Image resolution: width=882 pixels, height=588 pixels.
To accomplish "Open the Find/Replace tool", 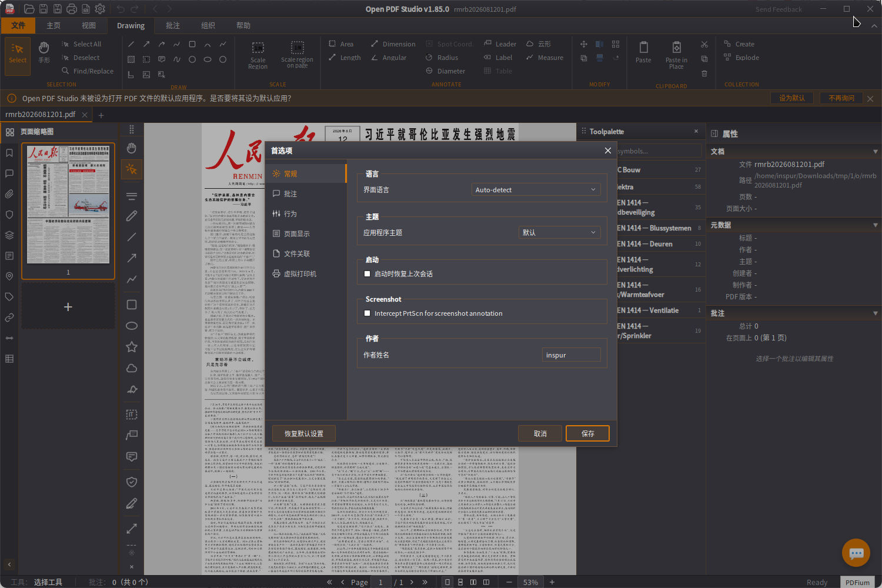I will (88, 71).
